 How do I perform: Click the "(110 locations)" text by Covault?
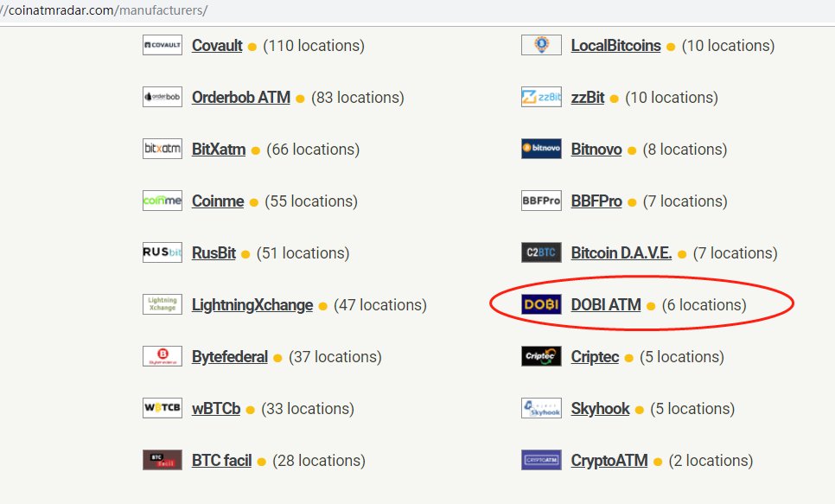tap(314, 46)
